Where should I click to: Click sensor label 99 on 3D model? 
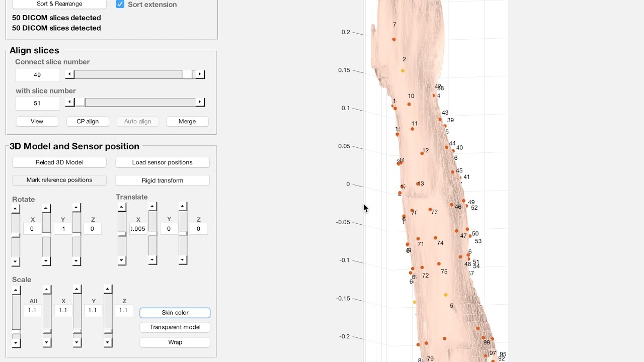tap(487, 342)
